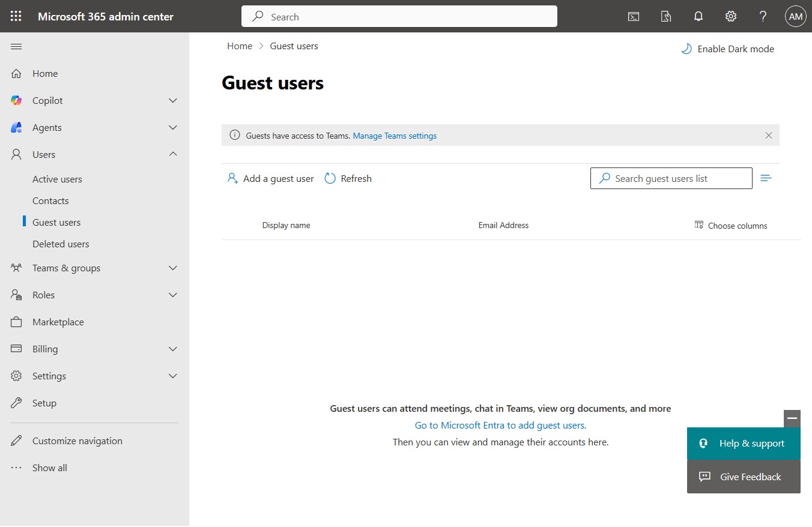Click the top Search box
812x527 pixels.
tap(399, 17)
